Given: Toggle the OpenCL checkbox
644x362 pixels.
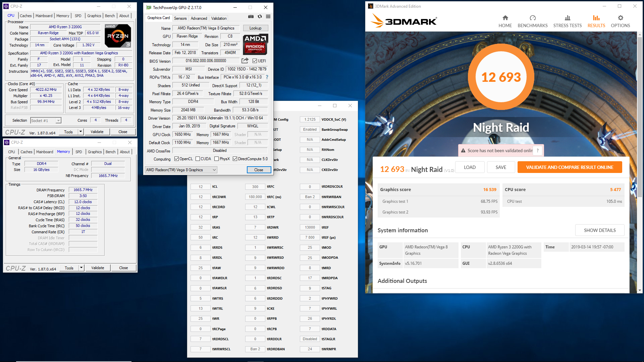Looking at the screenshot, I should point(176,159).
